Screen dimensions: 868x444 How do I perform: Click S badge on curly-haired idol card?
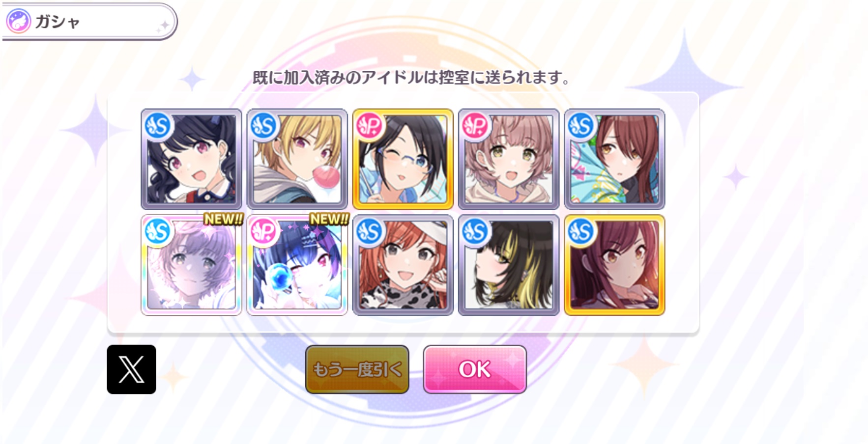pyautogui.click(x=158, y=126)
